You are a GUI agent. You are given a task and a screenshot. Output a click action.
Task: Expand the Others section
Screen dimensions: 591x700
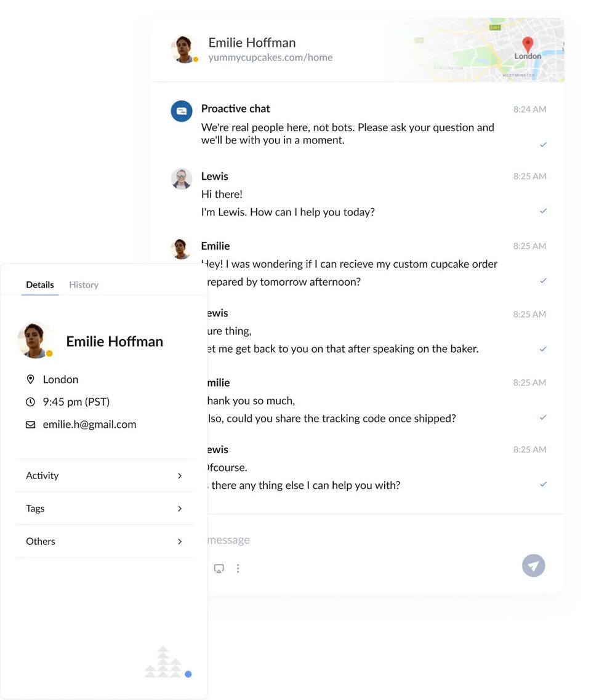pos(103,541)
